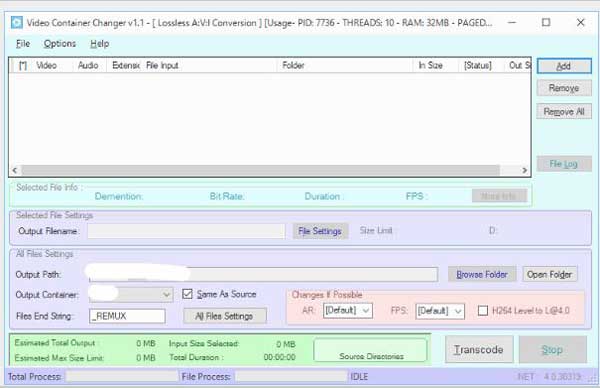This screenshot has width=600, height=388.
Task: Click the Open Folder button
Action: click(549, 274)
